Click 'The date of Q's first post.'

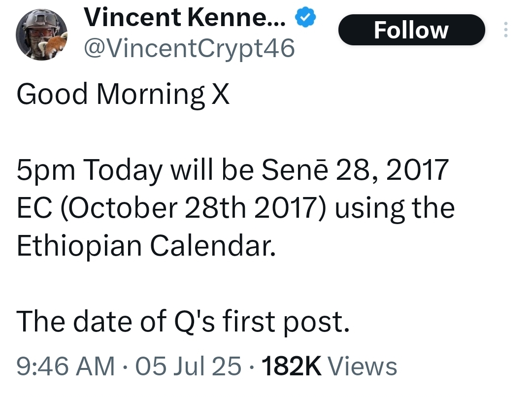tap(183, 321)
